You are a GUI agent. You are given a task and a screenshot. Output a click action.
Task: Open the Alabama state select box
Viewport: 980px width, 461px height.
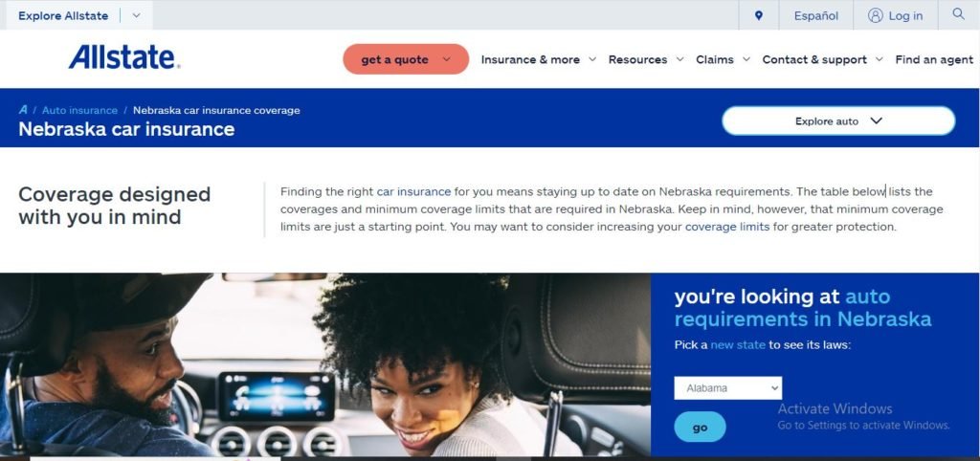click(727, 388)
